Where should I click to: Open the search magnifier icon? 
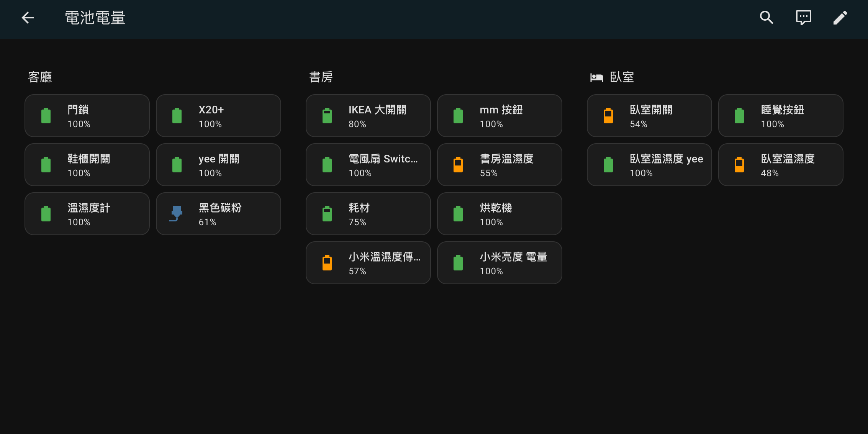point(766,18)
